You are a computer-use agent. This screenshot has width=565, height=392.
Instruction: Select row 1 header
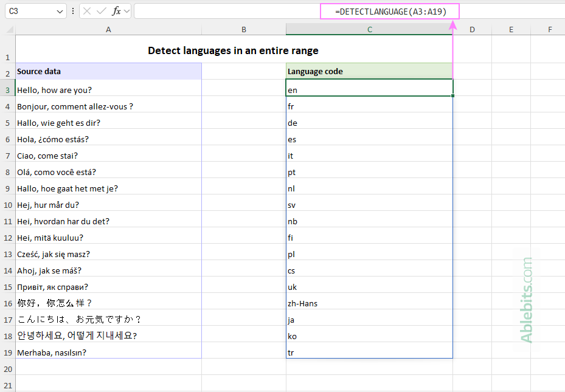tap(7, 49)
